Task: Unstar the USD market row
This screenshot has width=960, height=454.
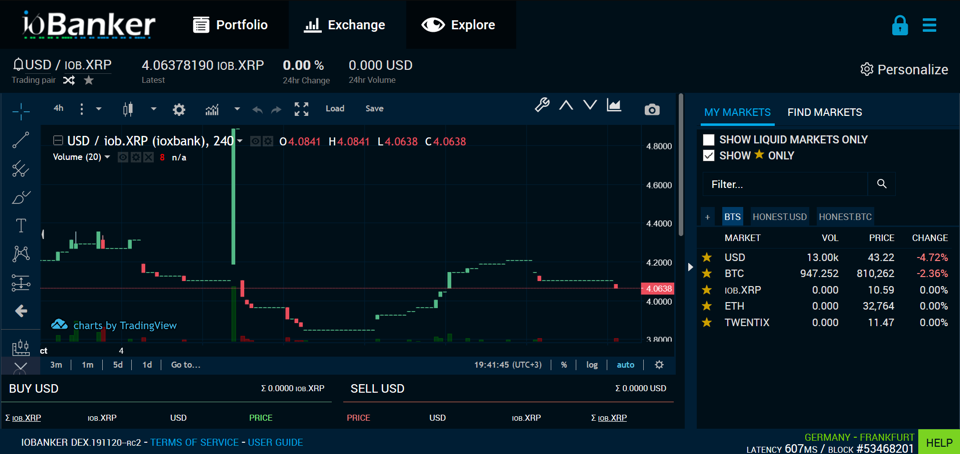Action: [x=707, y=257]
